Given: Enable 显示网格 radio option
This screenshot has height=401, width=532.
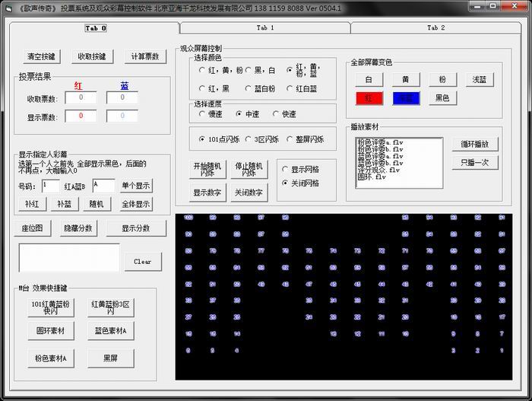Looking at the screenshot, I should 285,169.
